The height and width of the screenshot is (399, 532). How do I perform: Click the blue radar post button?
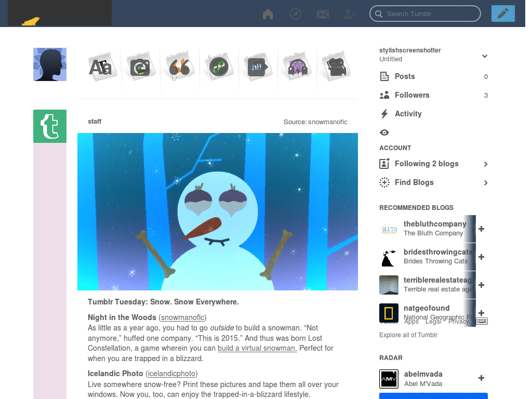(x=433, y=396)
